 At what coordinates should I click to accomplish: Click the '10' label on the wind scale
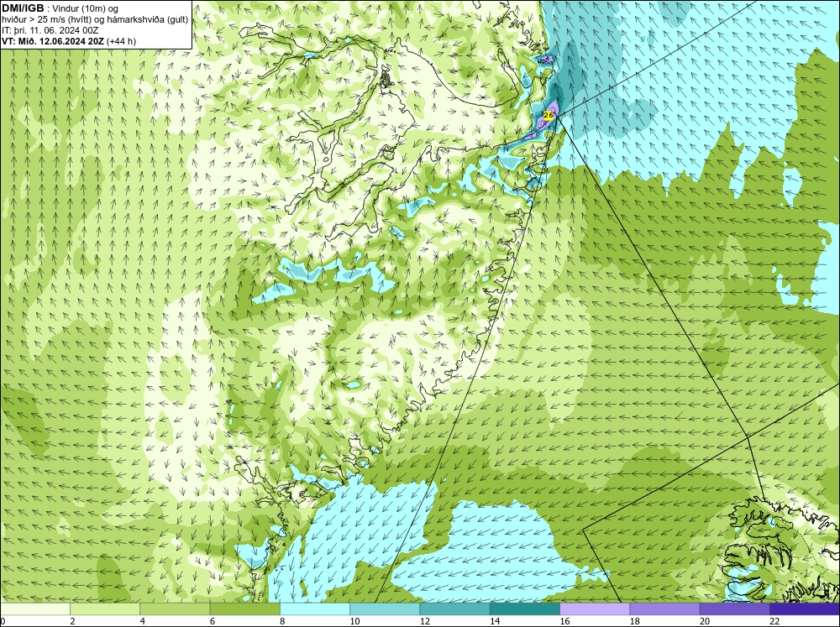[x=354, y=621]
